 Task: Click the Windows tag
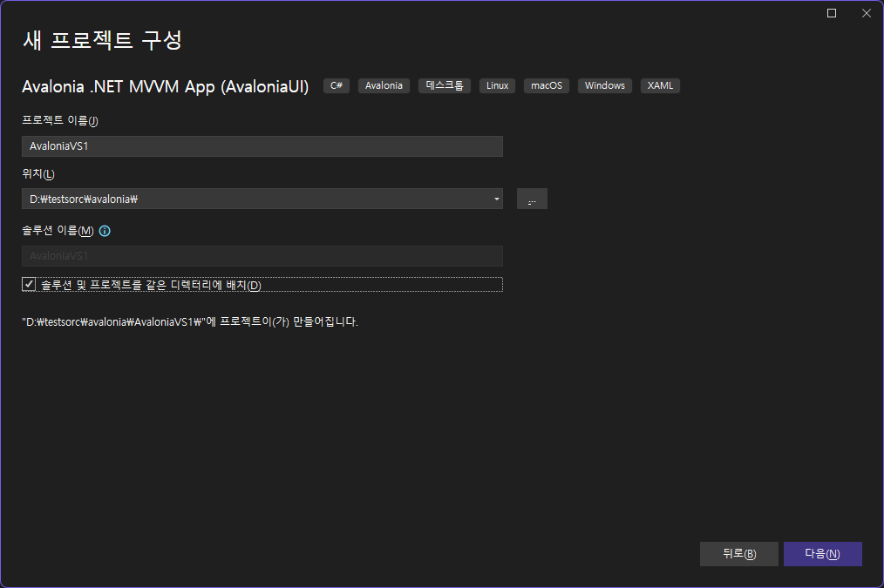pos(605,85)
